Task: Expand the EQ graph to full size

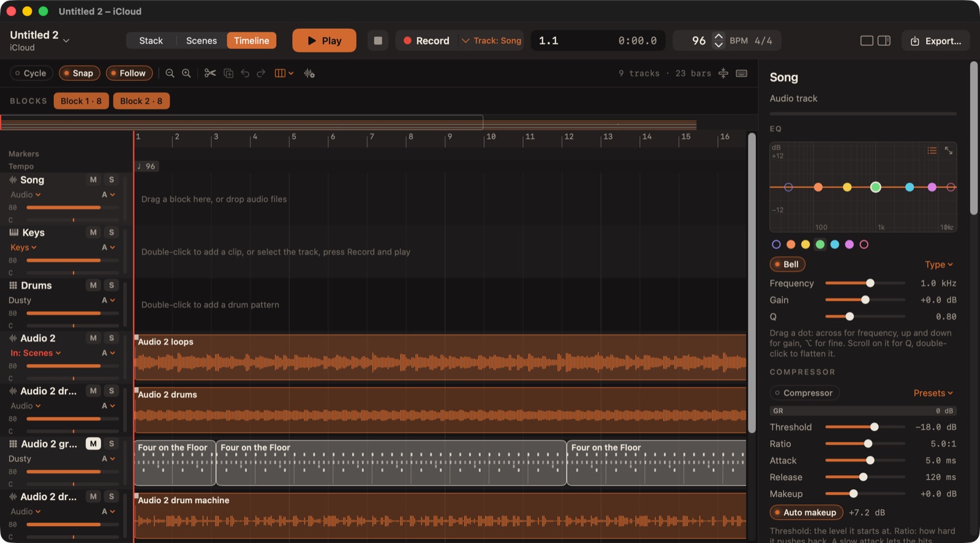Action: [x=948, y=150]
